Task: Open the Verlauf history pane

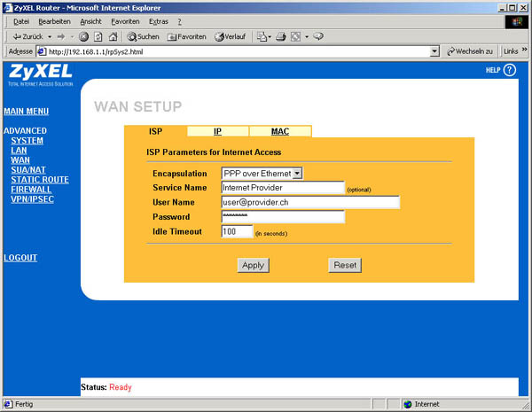Action: (x=229, y=36)
